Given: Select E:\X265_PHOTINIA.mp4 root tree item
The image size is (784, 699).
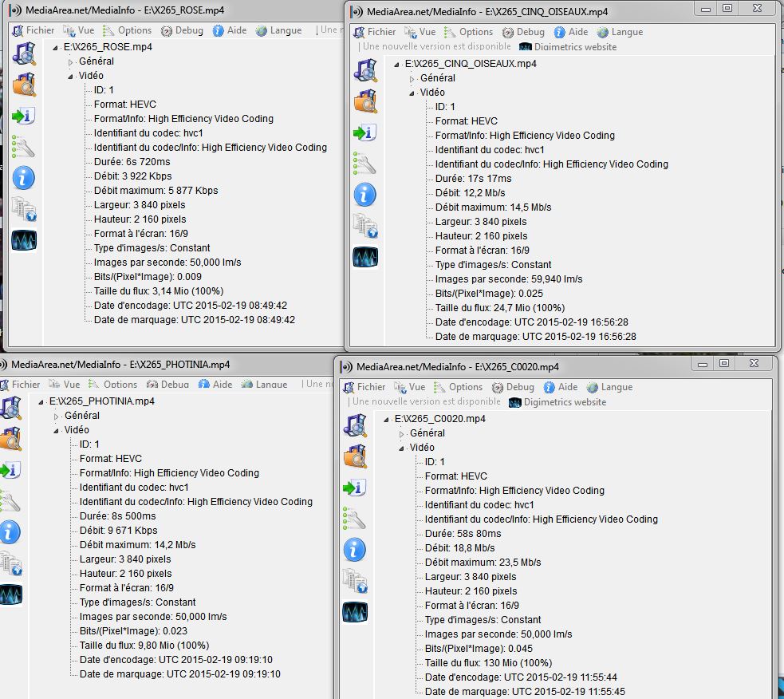Looking at the screenshot, I should click(x=101, y=401).
